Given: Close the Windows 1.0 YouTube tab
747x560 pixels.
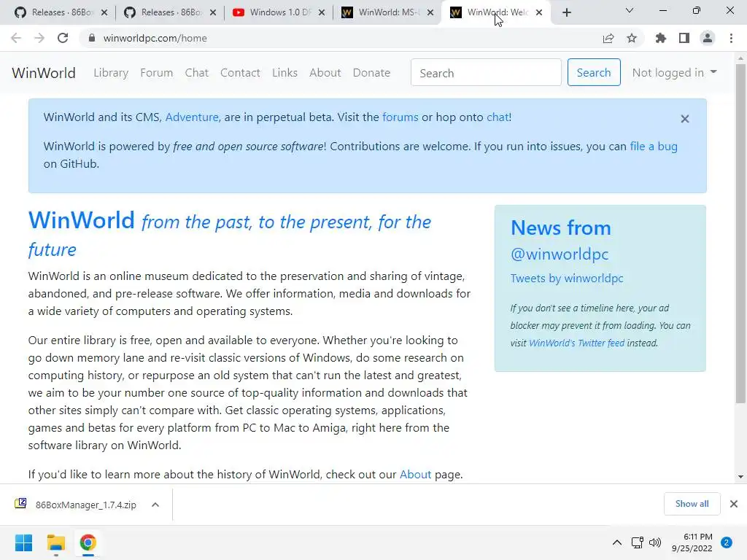Looking at the screenshot, I should pos(322,12).
